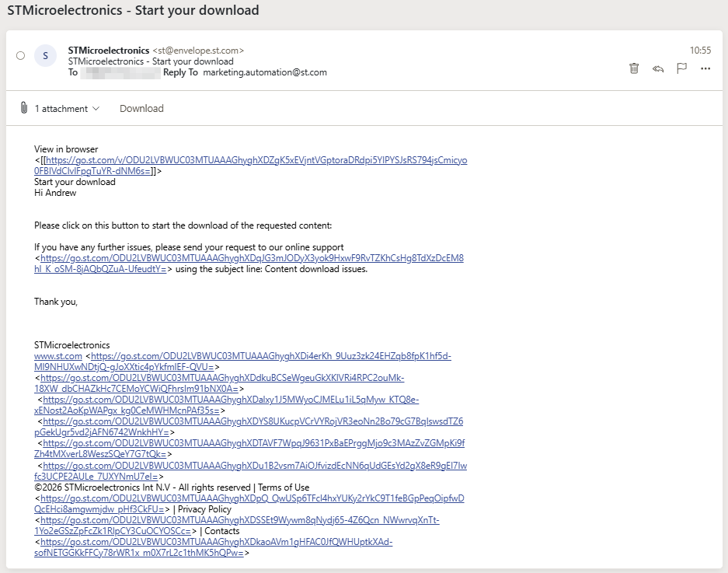Open the link ending WeszSQeY7G7tQk=
This screenshot has height=573, width=728.
click(x=249, y=449)
